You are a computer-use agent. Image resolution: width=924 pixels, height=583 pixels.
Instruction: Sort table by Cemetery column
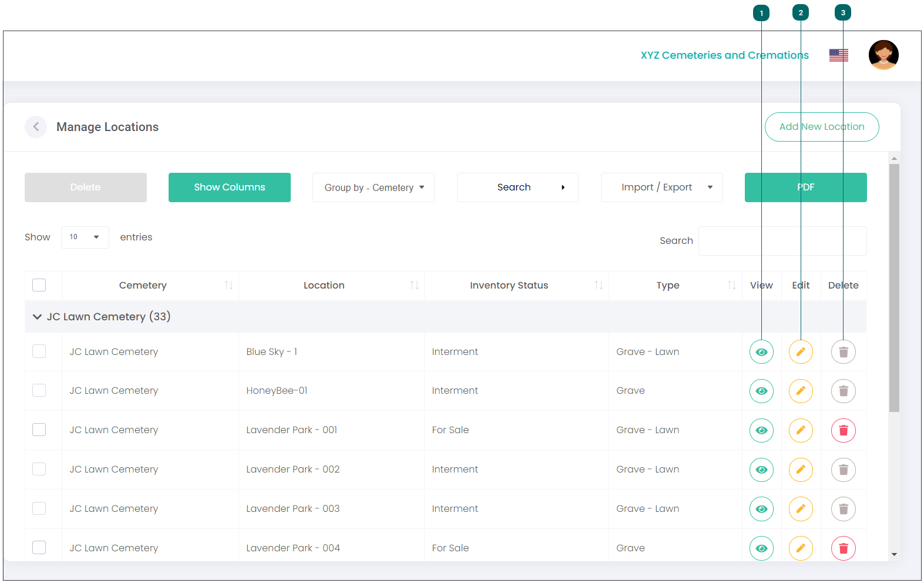click(229, 285)
